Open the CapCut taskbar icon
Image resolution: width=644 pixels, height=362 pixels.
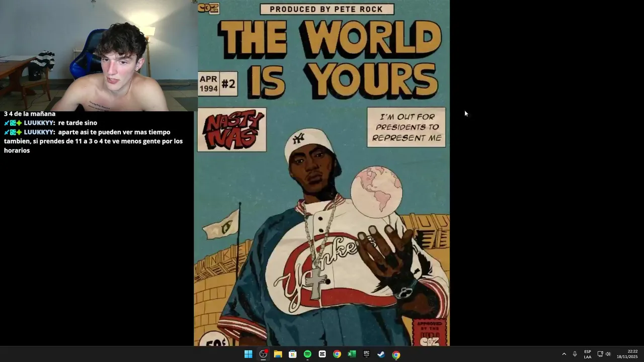click(322, 354)
